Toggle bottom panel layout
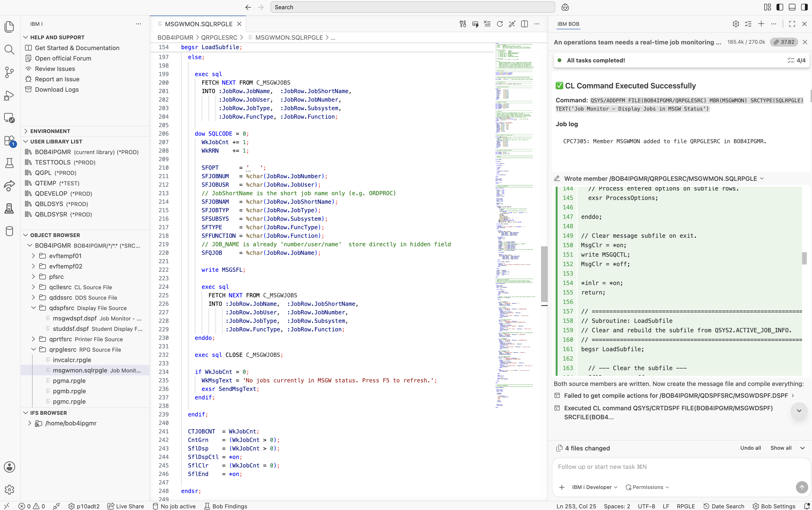Image resolution: width=812 pixels, height=510 pixels. (x=792, y=7)
